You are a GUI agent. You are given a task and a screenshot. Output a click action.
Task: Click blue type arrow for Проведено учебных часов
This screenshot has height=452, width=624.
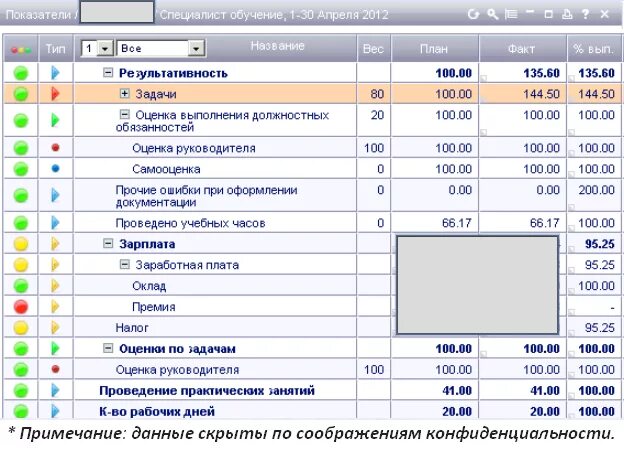(x=55, y=223)
